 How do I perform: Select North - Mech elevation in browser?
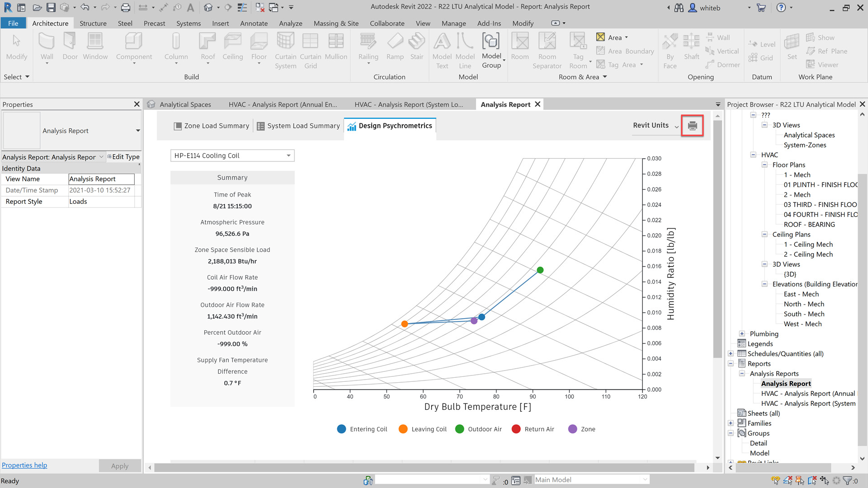[804, 304]
